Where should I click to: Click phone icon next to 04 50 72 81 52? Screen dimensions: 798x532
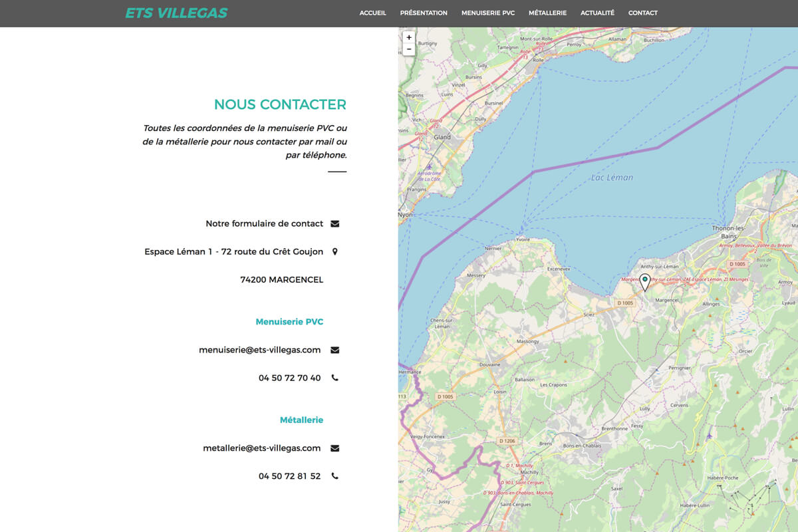[x=335, y=477]
